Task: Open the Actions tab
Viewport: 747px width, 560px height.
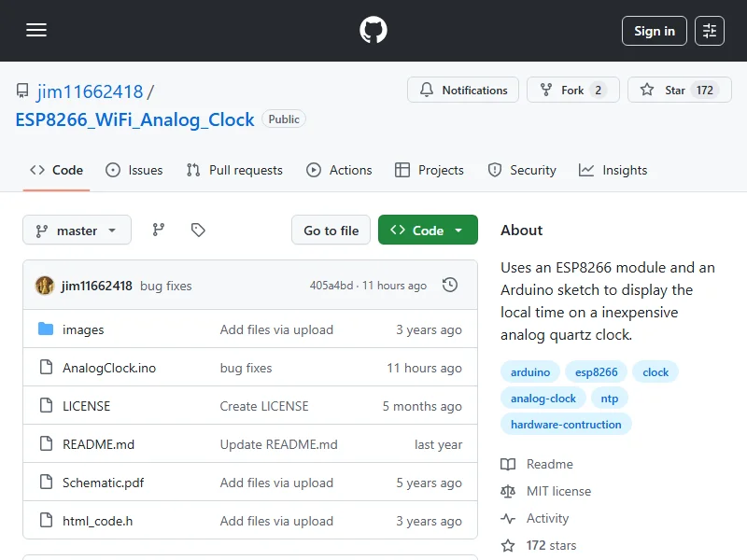Action: click(338, 170)
